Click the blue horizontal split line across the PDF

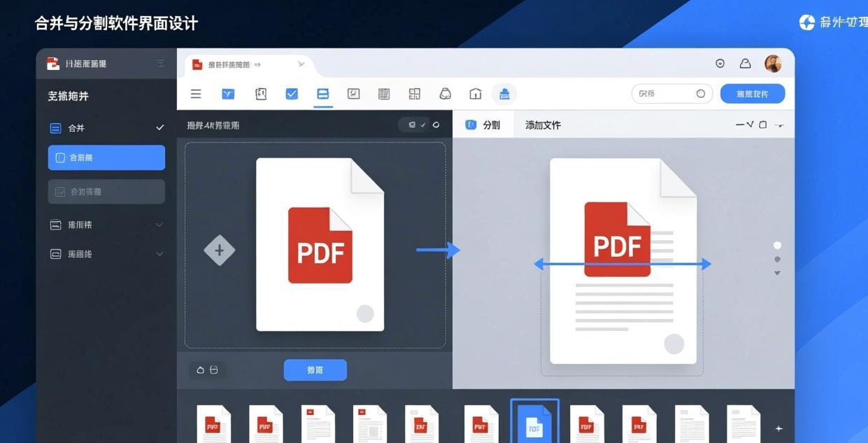tap(622, 264)
